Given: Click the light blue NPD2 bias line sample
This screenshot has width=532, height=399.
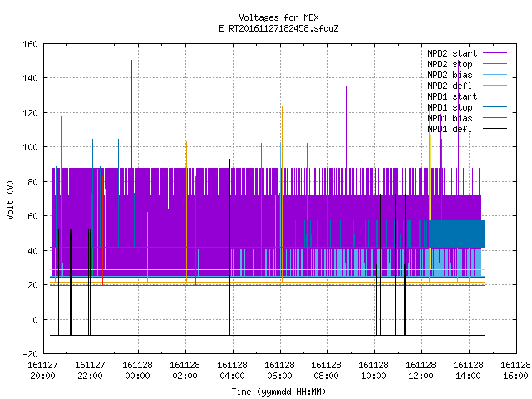Looking at the screenshot, I should 495,74.
